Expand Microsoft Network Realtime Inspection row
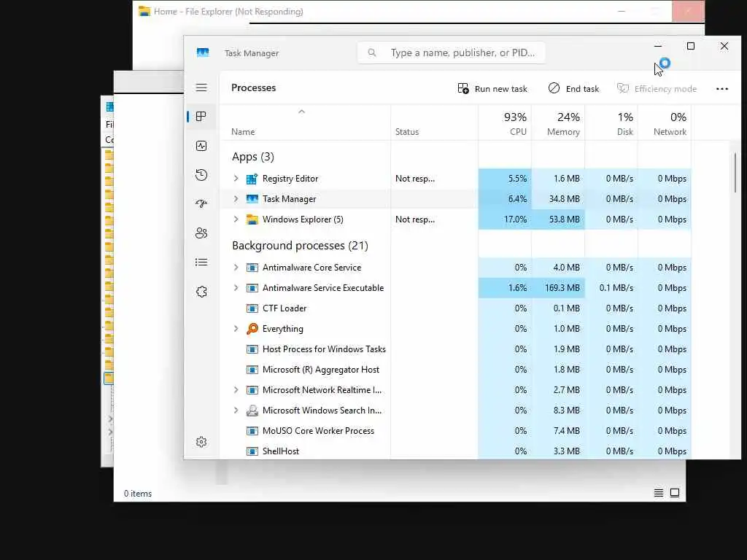 pos(236,390)
